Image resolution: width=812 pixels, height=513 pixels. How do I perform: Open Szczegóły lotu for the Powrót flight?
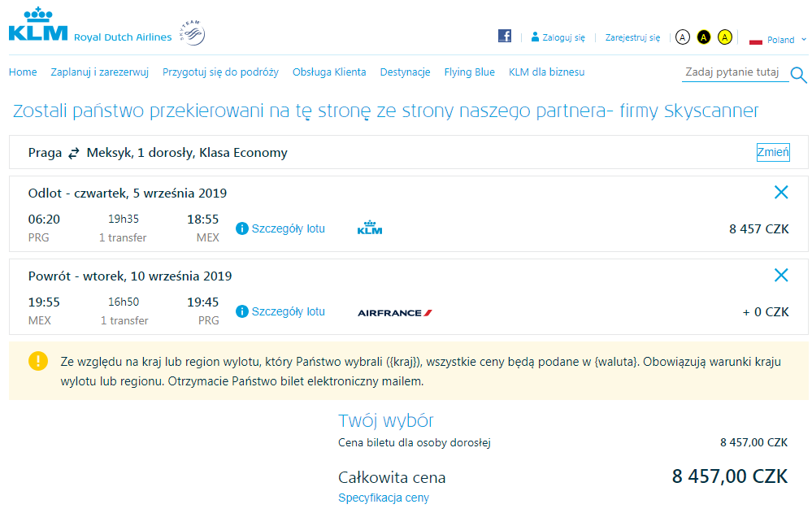289,311
